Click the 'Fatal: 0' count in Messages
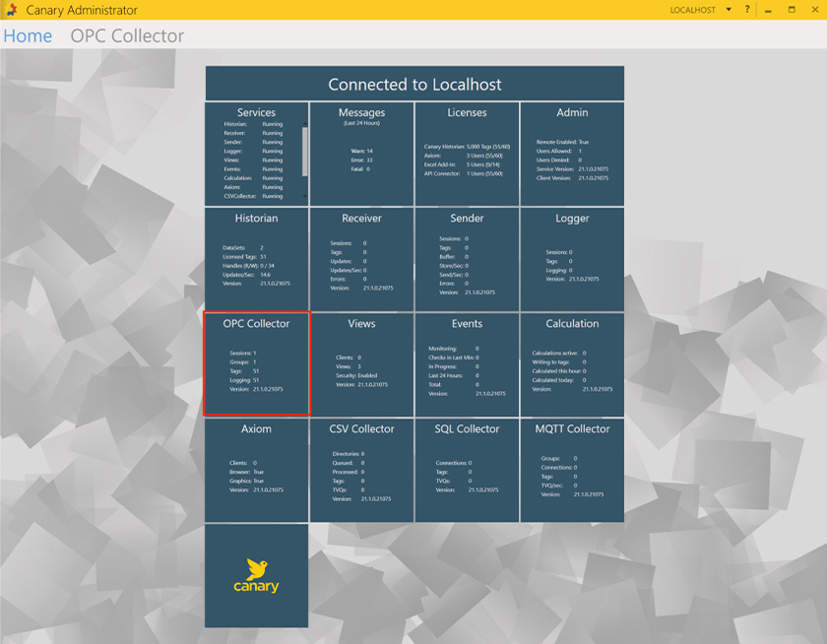The width and height of the screenshot is (827, 644). tap(360, 168)
